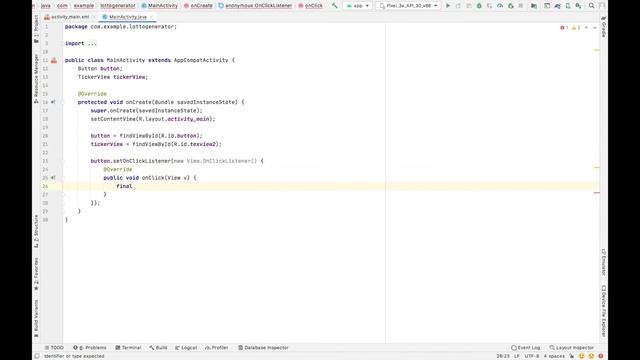Click the MainActivity breadcrumb
Screen dimensions: 640x360
pos(160,6)
